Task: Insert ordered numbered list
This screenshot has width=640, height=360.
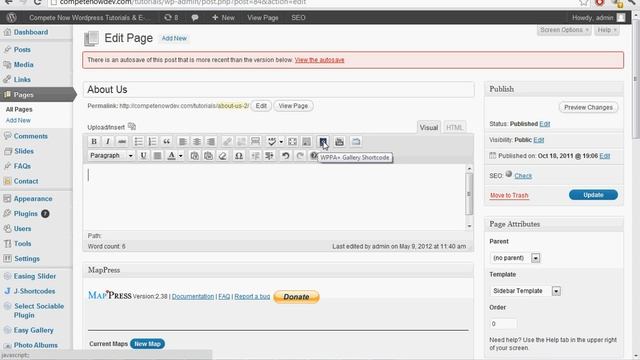Action: tap(152, 142)
